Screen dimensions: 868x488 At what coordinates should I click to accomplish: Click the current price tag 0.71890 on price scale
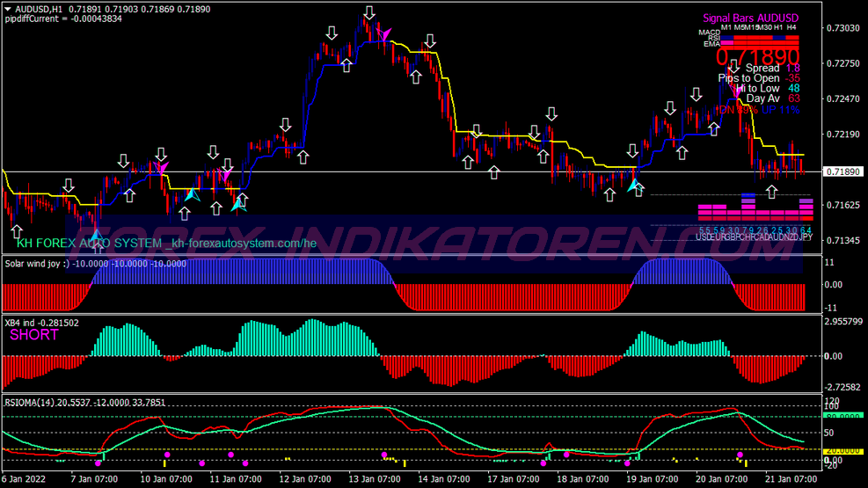(x=843, y=172)
